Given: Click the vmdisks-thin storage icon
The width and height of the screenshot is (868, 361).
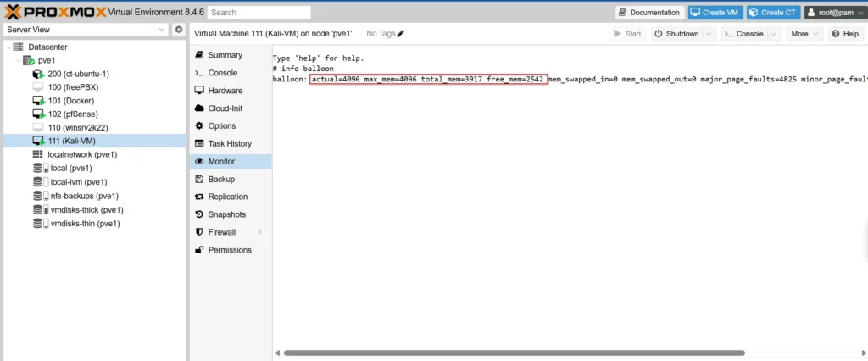Looking at the screenshot, I should pyautogui.click(x=41, y=224).
